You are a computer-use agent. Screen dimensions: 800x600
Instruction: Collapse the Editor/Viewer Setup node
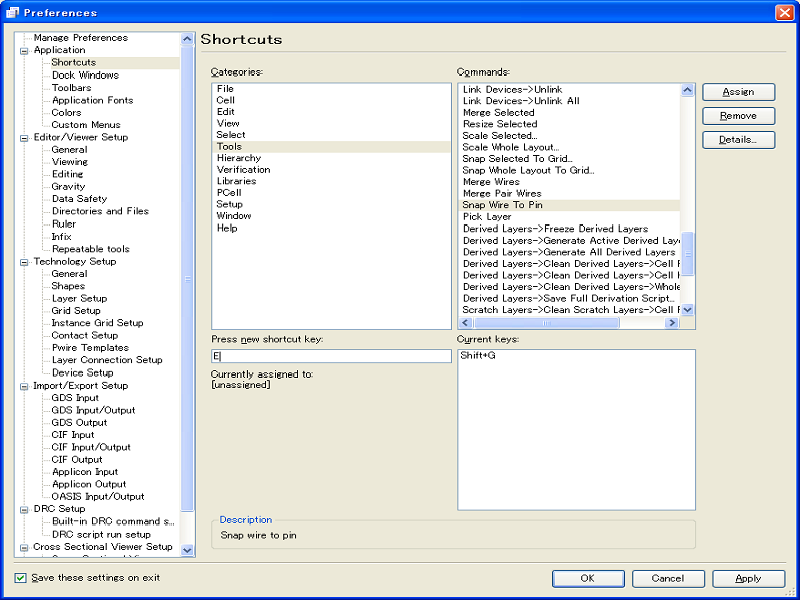tap(24, 137)
